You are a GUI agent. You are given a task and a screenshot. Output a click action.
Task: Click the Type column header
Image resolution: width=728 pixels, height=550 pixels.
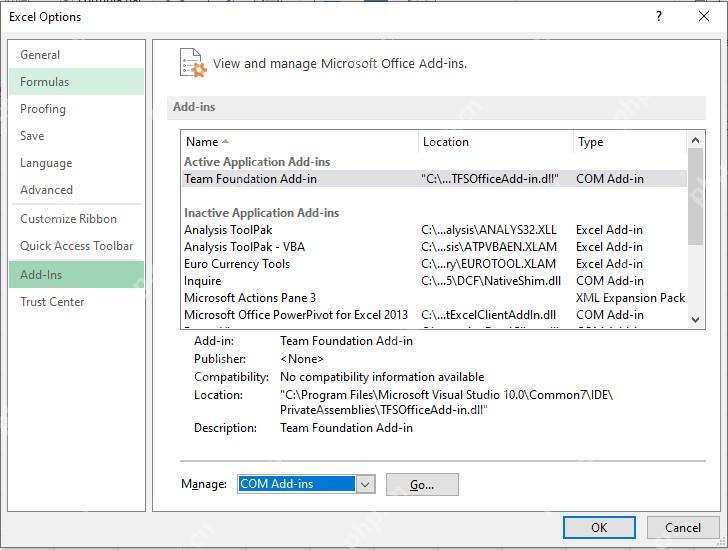click(x=630, y=142)
